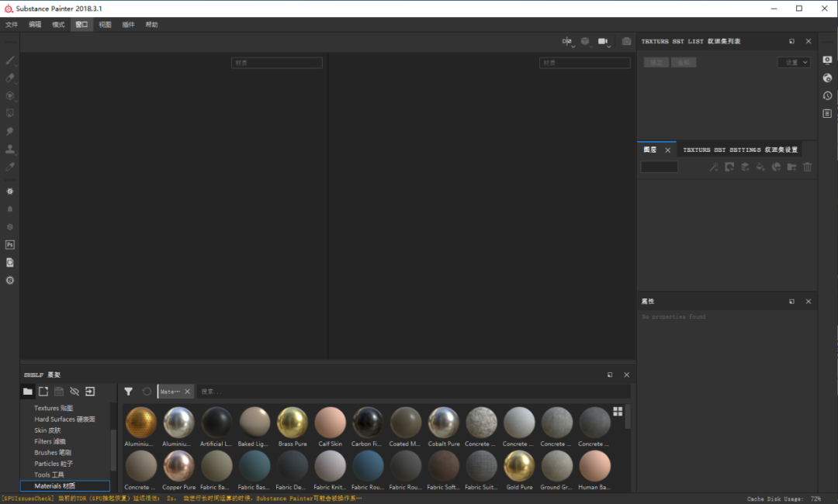Open the 窗口 menu
This screenshot has width=838, height=504.
(81, 25)
